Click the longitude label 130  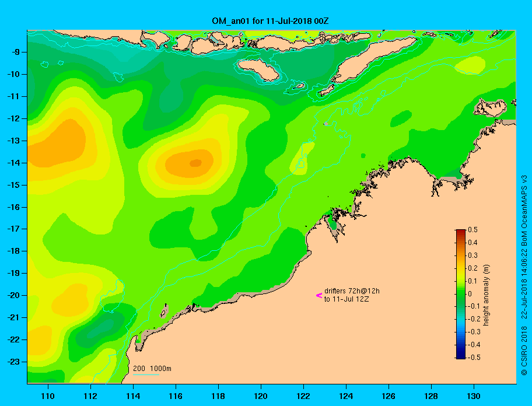click(x=474, y=396)
